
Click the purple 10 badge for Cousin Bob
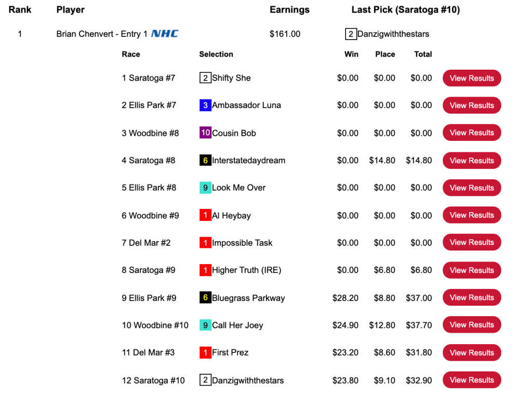(x=205, y=133)
